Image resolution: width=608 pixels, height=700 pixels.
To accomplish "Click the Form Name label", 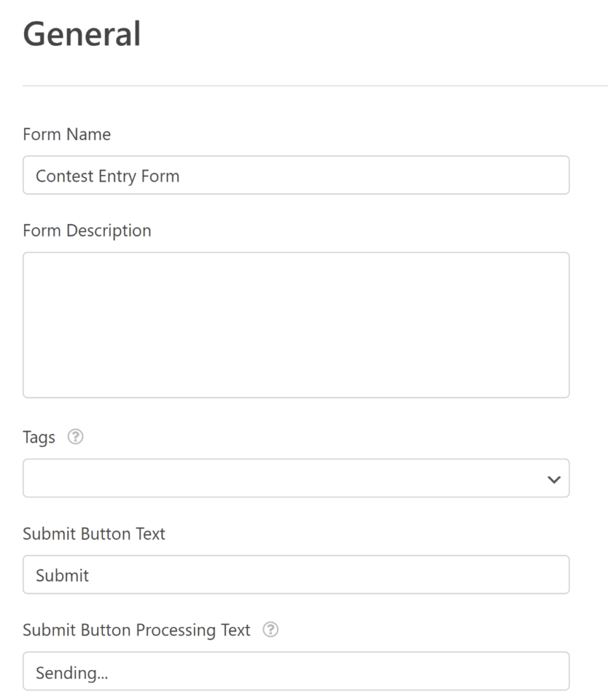I will [x=66, y=135].
